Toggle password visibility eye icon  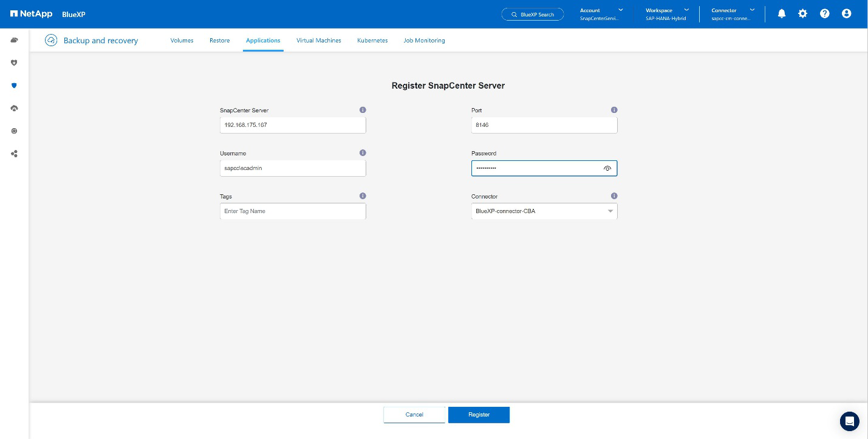607,168
